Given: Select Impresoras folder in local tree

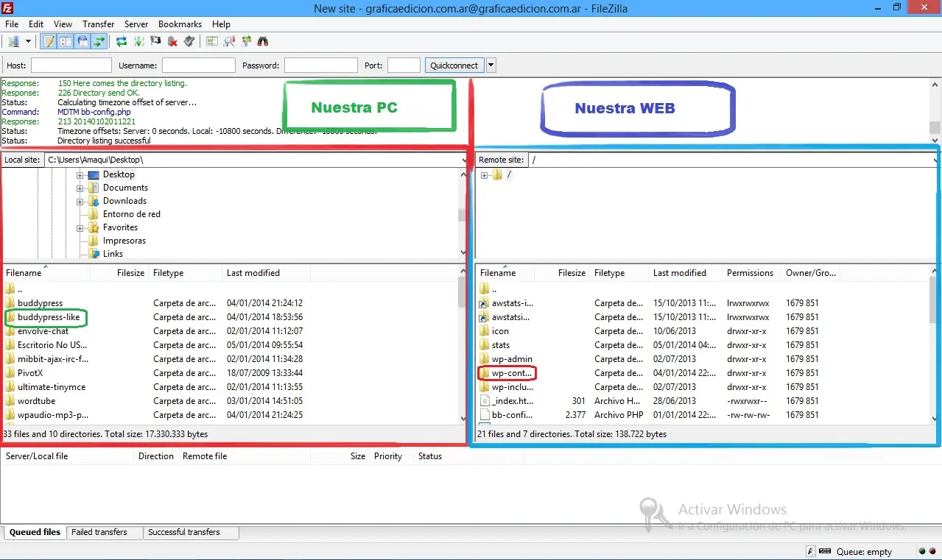Looking at the screenshot, I should tap(124, 241).
